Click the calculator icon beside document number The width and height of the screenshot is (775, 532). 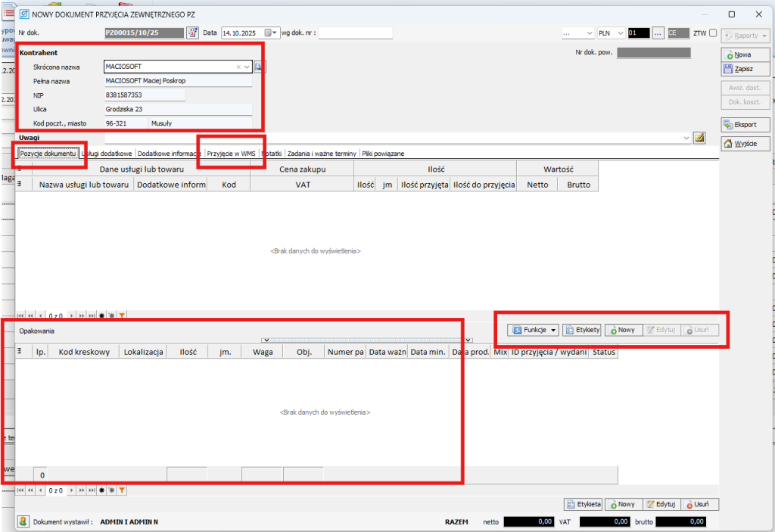click(x=192, y=33)
